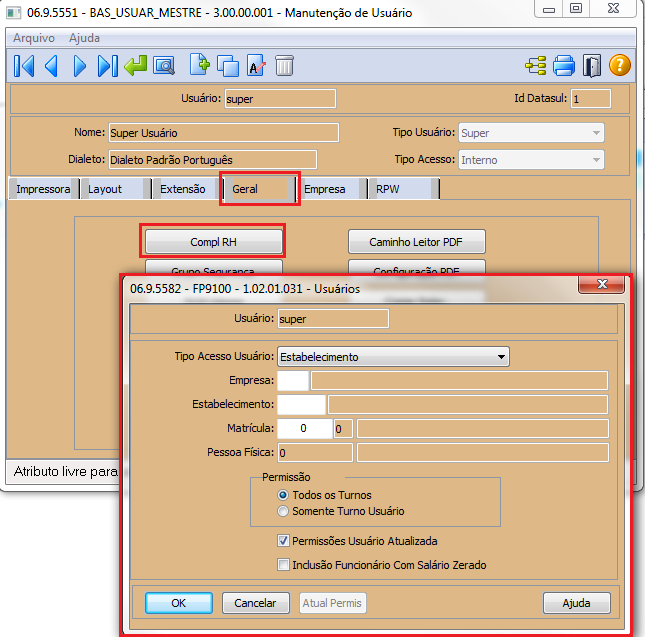Image resolution: width=645 pixels, height=637 pixels.
Task: Click the Cancelar button
Action: pyautogui.click(x=255, y=603)
